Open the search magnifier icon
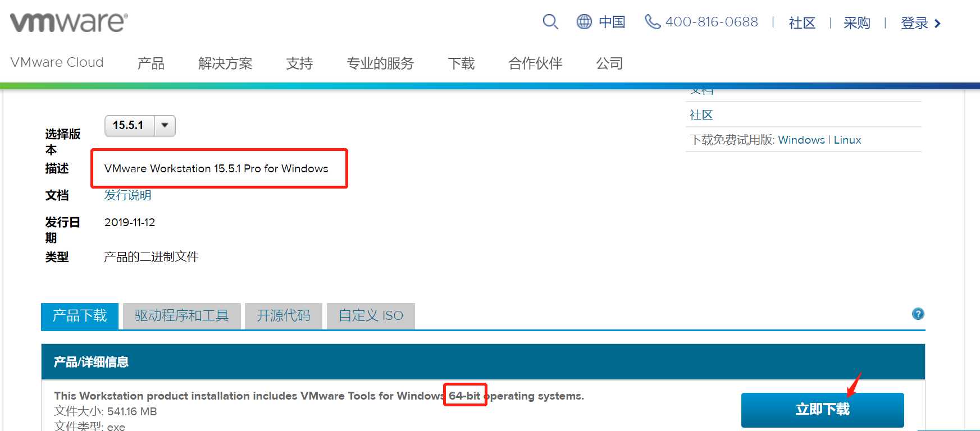 tap(550, 22)
